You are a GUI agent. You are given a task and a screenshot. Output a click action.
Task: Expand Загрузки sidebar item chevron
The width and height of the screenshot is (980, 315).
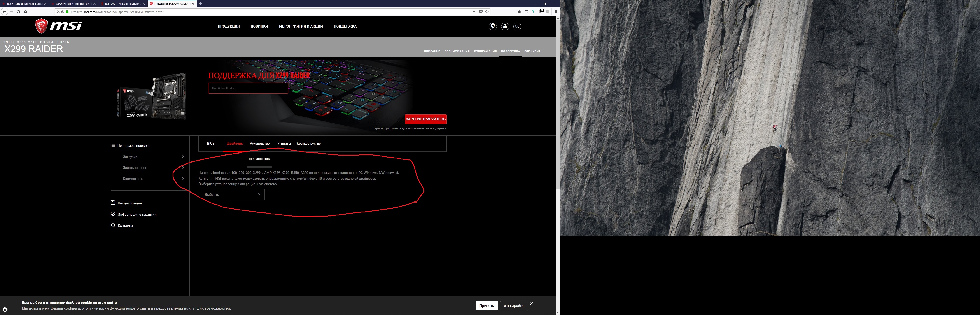[x=183, y=157]
